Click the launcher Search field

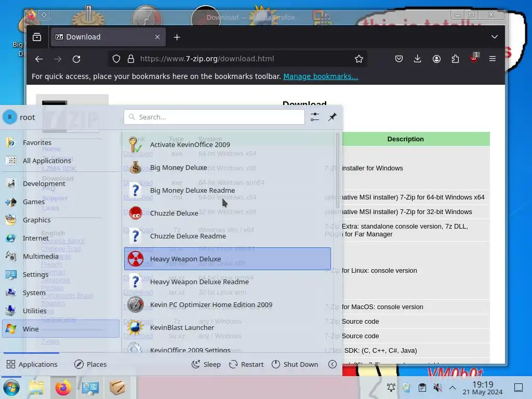(214, 117)
